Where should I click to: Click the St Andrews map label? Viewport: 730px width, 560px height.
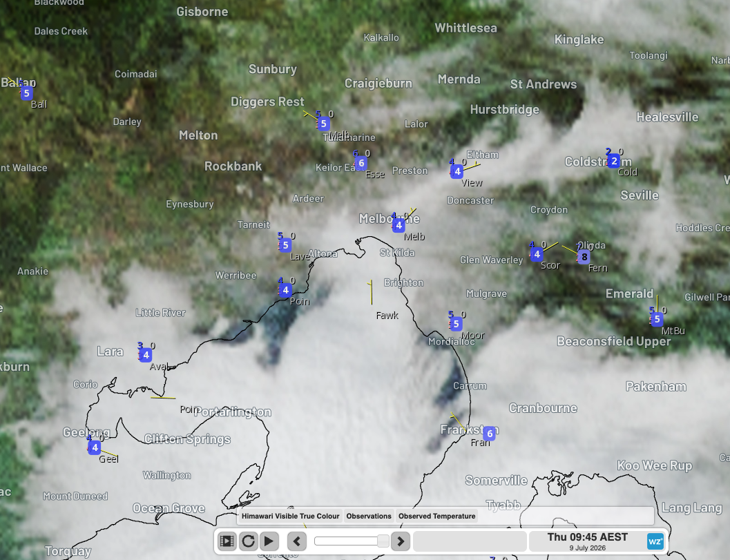tap(544, 84)
